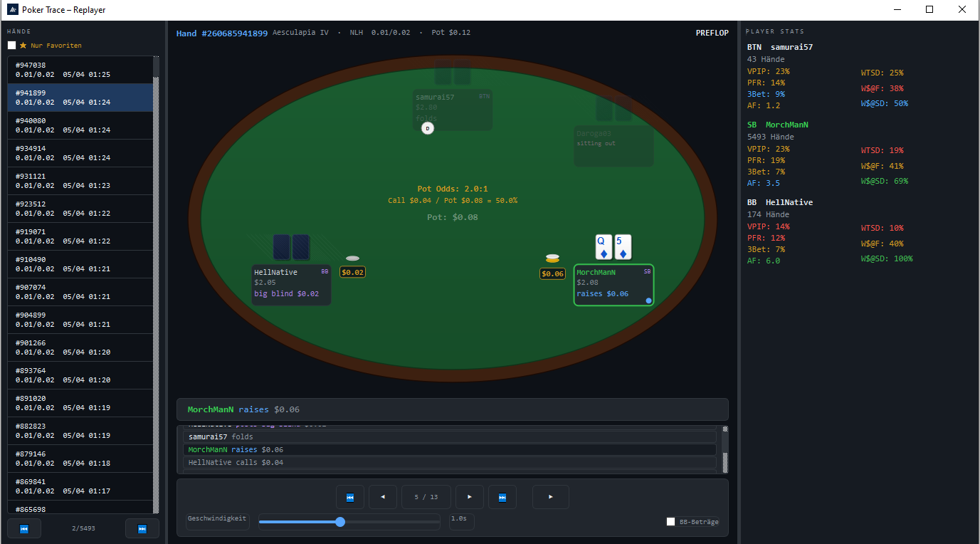
Task: Start auto-play of the hand replay
Action: pos(551,497)
